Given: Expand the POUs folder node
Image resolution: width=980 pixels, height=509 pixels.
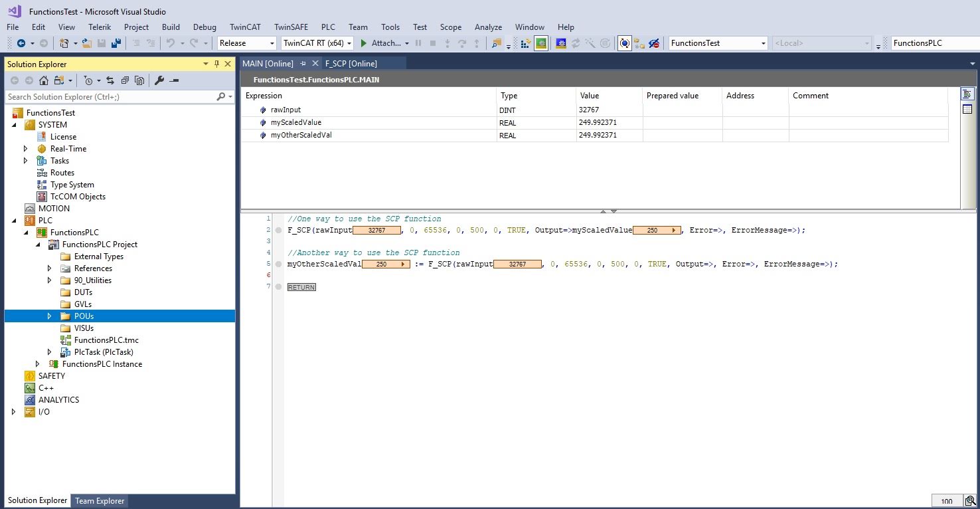Looking at the screenshot, I should (x=50, y=316).
